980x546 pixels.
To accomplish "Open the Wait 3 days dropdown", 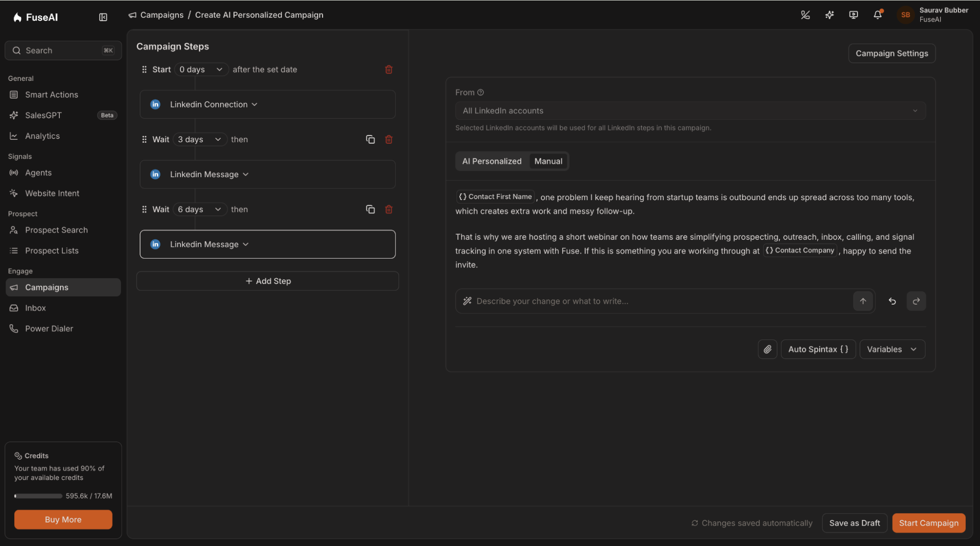I will click(200, 139).
